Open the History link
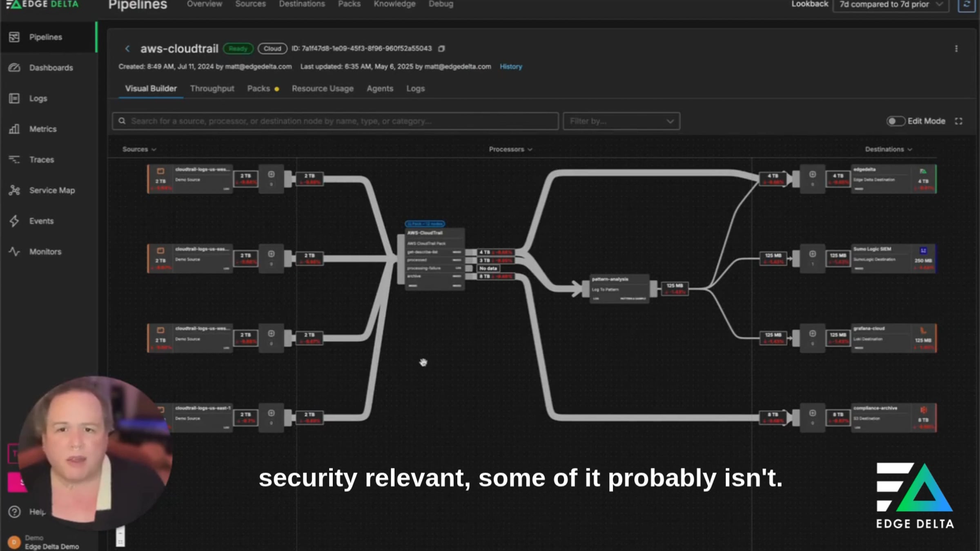This screenshot has height=551, width=980. pos(510,67)
